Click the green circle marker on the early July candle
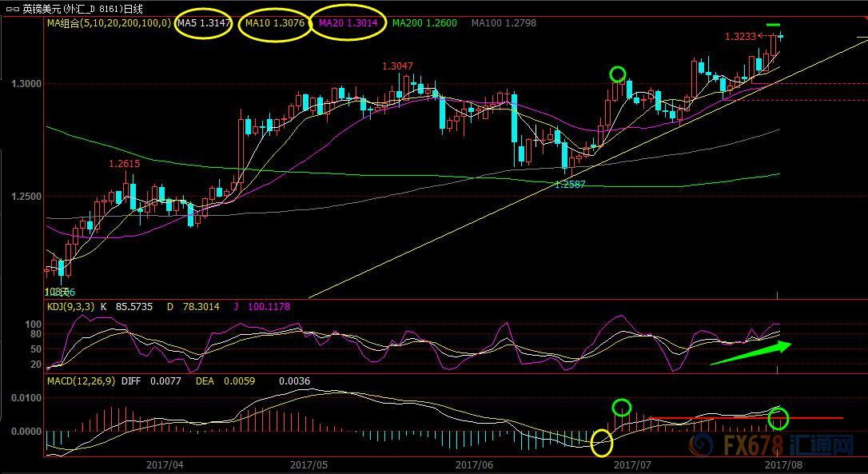The image size is (868, 474). click(x=617, y=74)
